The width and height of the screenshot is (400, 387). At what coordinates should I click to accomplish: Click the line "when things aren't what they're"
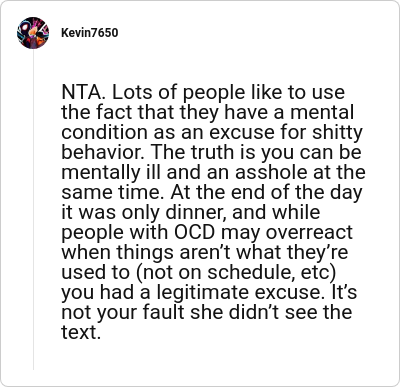[x=205, y=252]
